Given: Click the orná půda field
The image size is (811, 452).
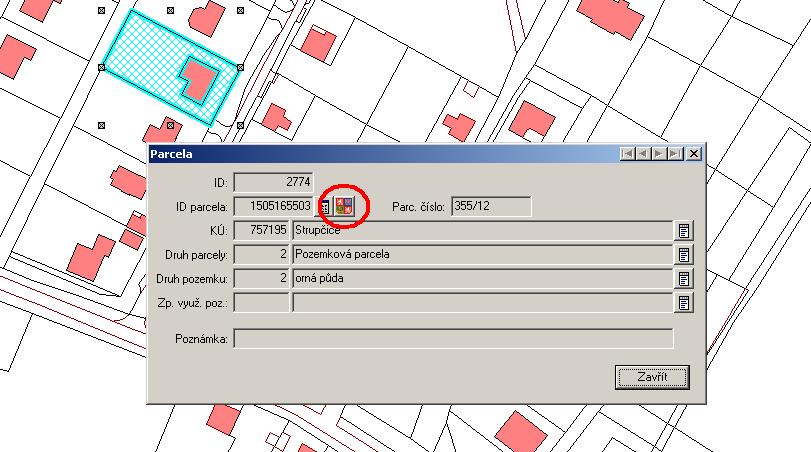Looking at the screenshot, I should [482, 278].
